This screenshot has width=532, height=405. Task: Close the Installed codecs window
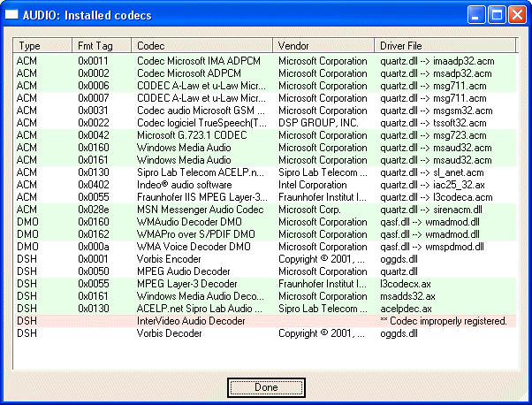pyautogui.click(x=517, y=15)
